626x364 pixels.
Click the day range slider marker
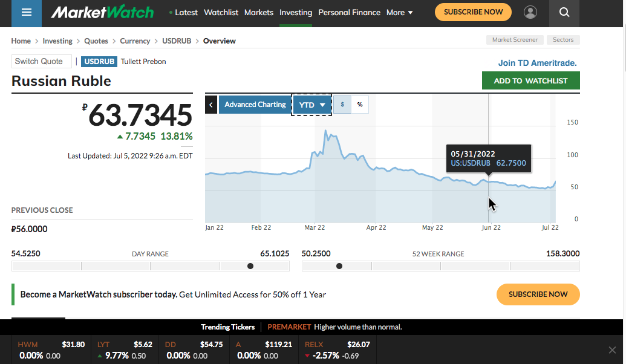pyautogui.click(x=250, y=266)
